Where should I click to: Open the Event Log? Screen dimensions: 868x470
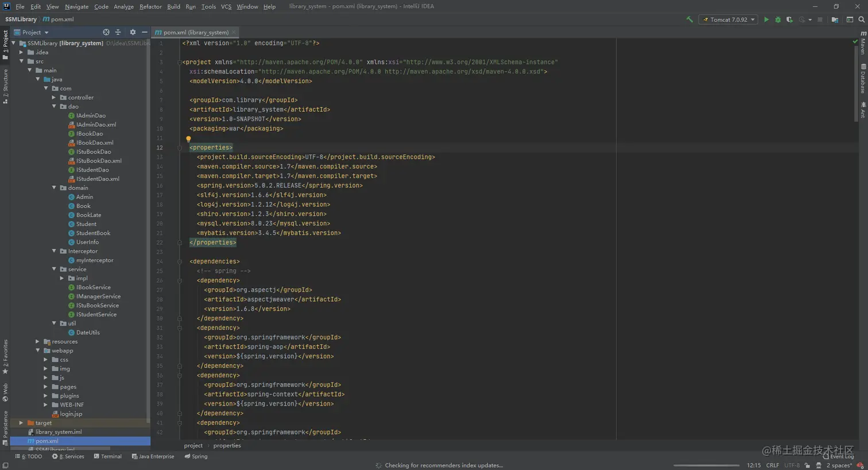pyautogui.click(x=838, y=457)
